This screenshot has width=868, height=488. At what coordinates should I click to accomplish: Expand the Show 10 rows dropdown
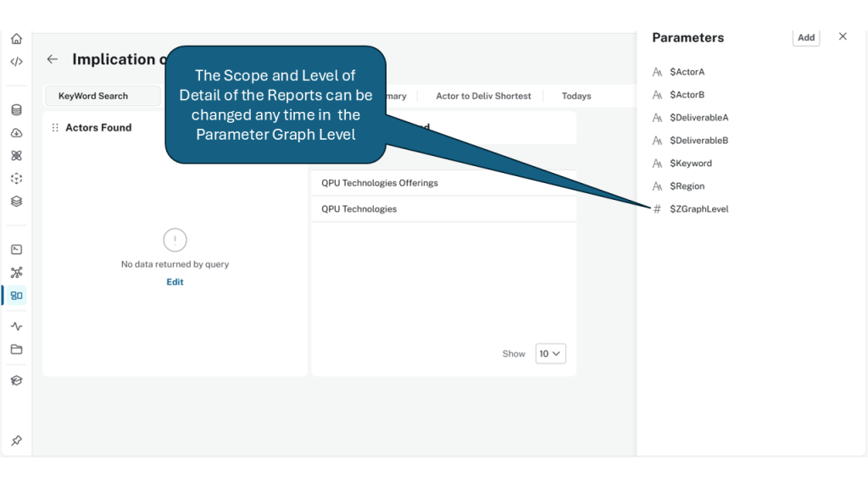point(550,354)
